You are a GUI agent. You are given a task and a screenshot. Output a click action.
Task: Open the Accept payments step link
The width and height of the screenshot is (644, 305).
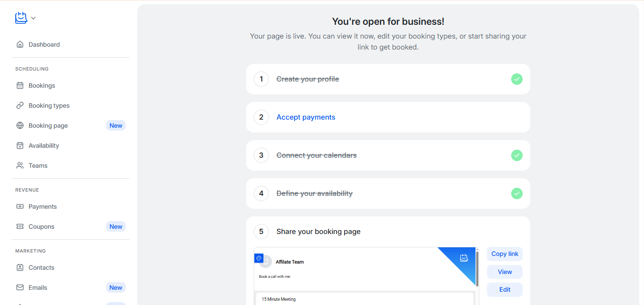306,117
